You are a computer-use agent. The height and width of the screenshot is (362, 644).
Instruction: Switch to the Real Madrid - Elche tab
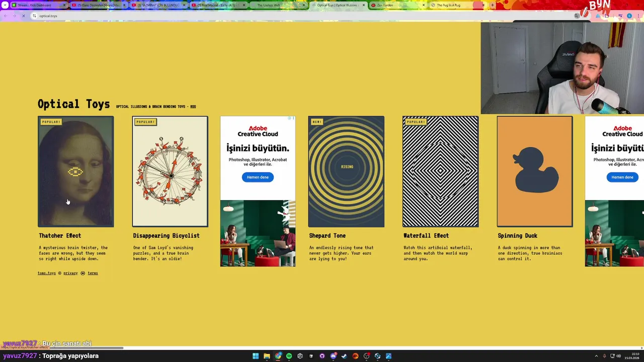coord(218,5)
